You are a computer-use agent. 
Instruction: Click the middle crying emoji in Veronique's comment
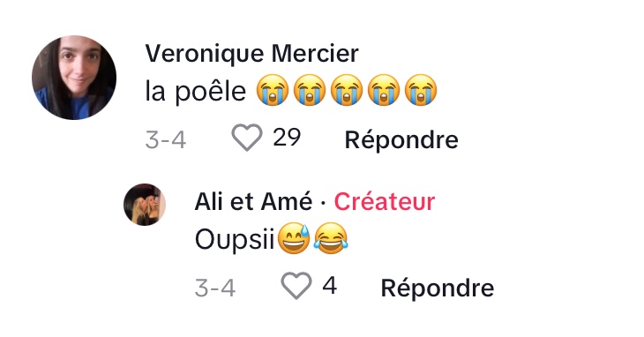[x=347, y=90]
